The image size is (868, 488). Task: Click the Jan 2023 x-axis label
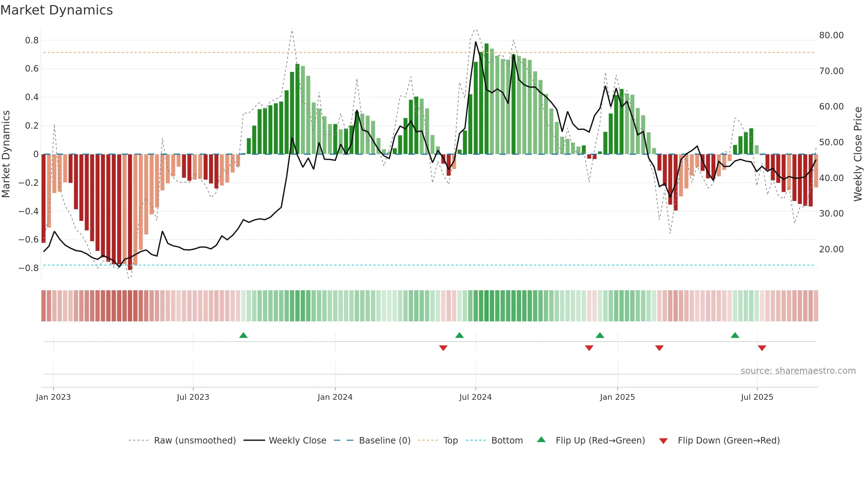tap(54, 397)
